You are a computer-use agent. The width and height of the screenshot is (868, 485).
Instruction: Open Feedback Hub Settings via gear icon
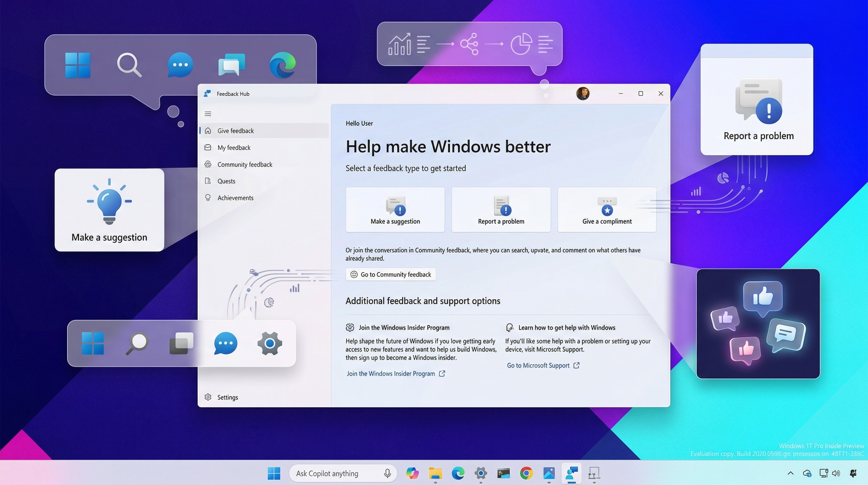click(221, 397)
